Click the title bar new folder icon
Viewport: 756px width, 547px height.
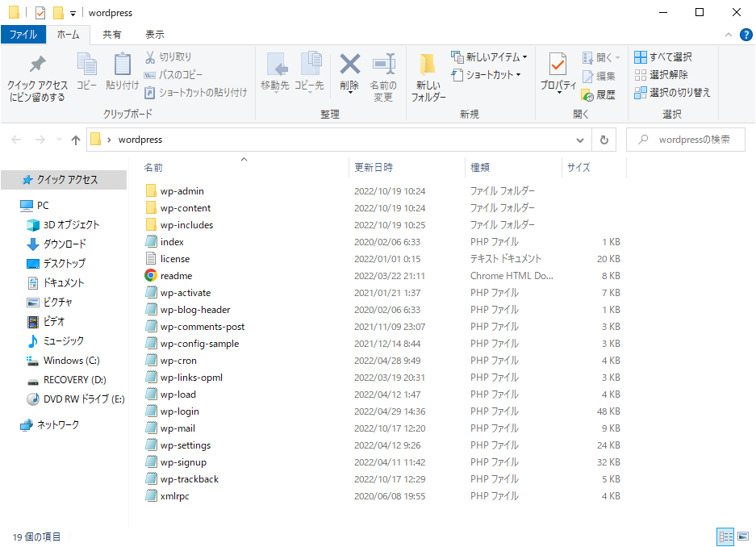[58, 13]
